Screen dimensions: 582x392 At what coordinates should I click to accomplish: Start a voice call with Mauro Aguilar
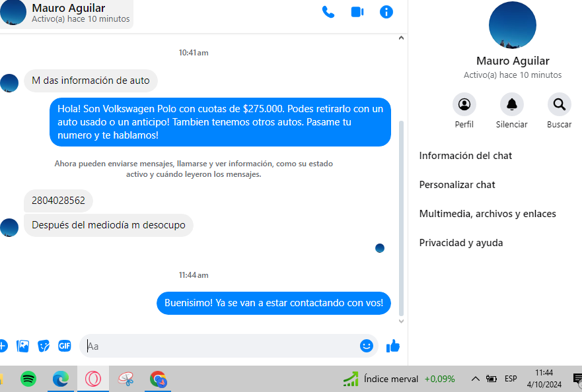[x=328, y=12]
